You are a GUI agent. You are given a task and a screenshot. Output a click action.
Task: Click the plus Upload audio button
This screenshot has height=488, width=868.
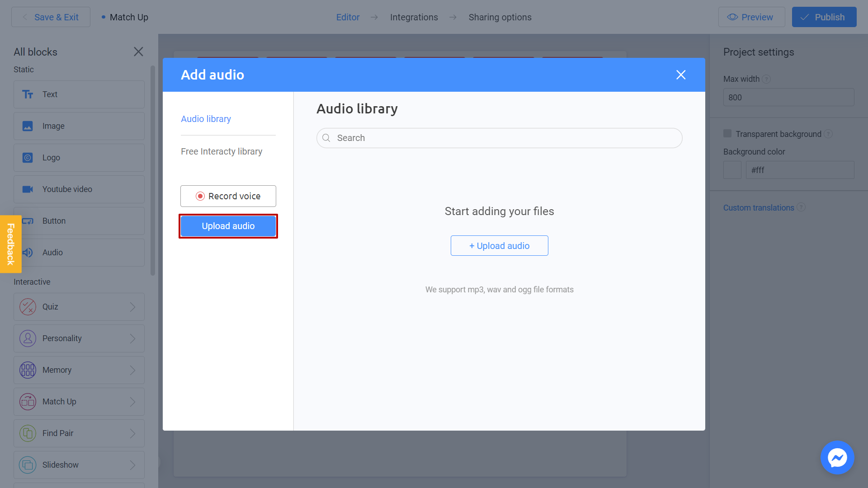(500, 245)
